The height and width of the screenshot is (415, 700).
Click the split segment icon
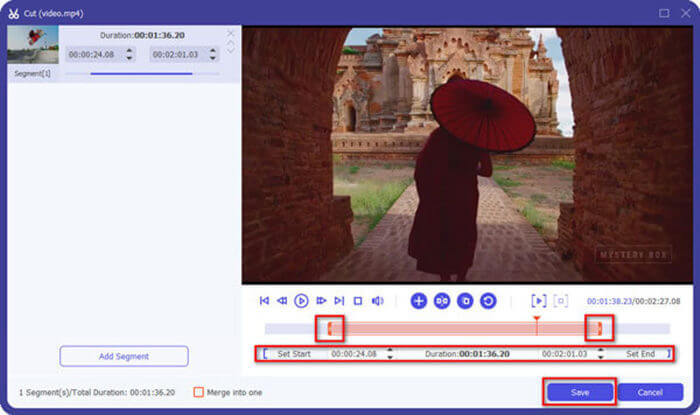click(441, 300)
